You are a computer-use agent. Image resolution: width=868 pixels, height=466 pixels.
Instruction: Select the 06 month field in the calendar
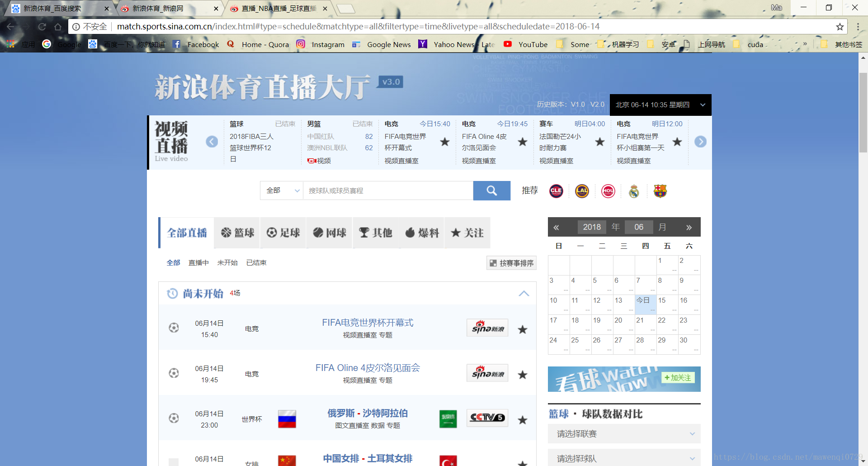point(639,227)
